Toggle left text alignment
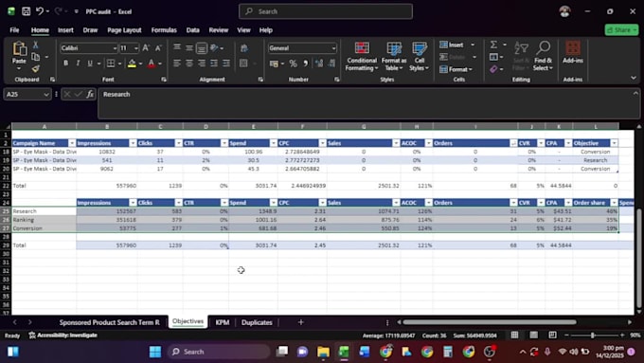Image resolution: width=644 pixels, height=363 pixels. pos(176,64)
